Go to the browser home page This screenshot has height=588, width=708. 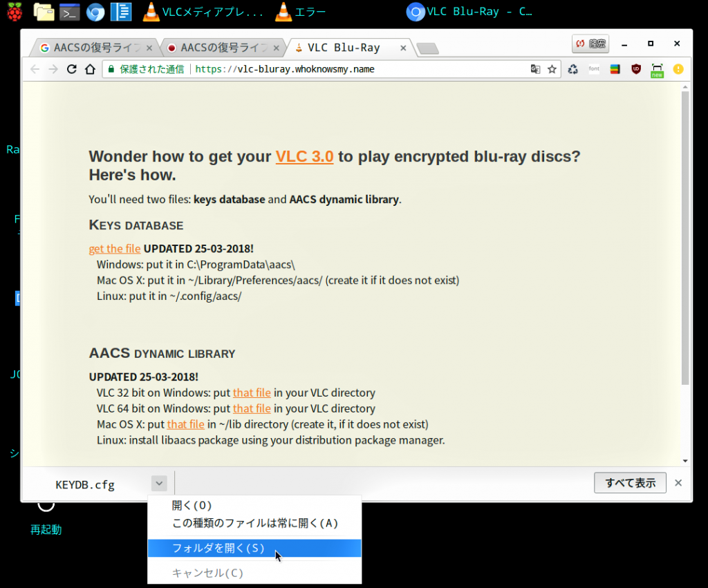[90, 69]
